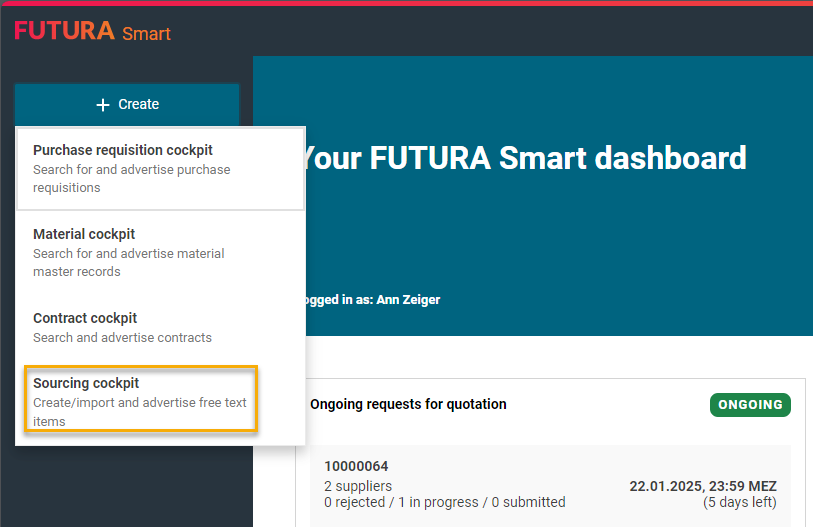Screen dimensions: 813x527
Task: Choose Material cockpit from the menu
Action: [x=84, y=234]
